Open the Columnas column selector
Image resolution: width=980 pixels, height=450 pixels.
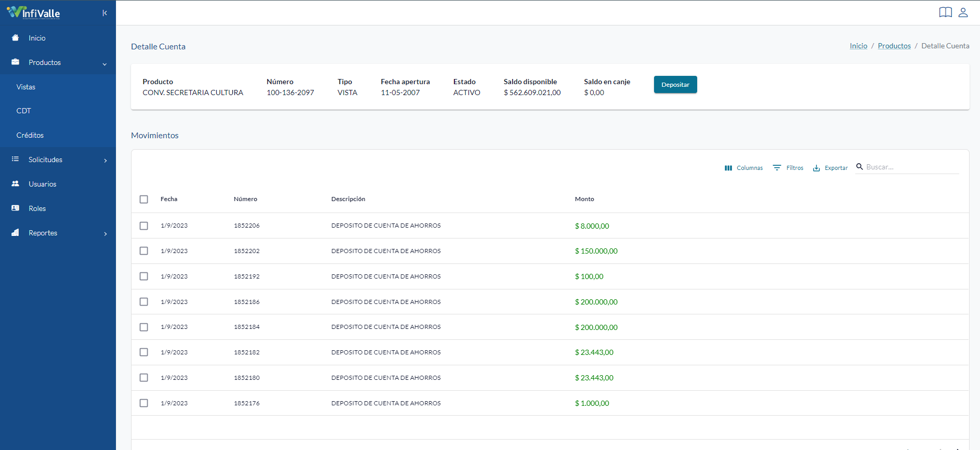click(x=743, y=168)
